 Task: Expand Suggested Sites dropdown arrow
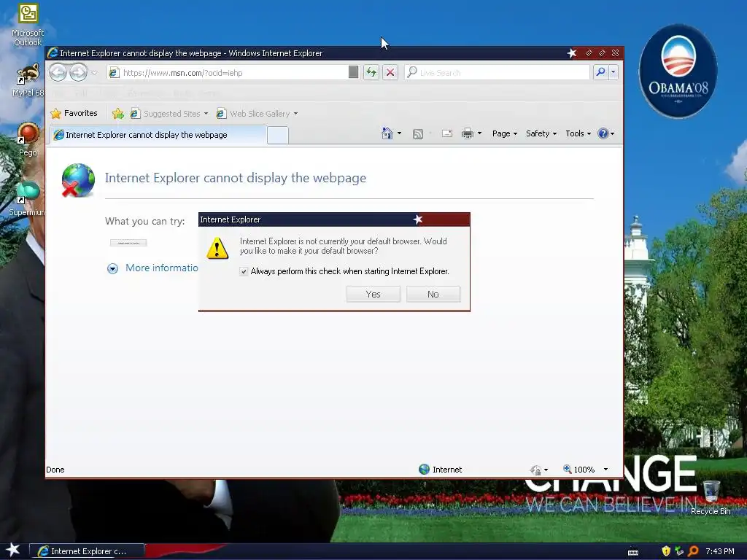pos(206,113)
